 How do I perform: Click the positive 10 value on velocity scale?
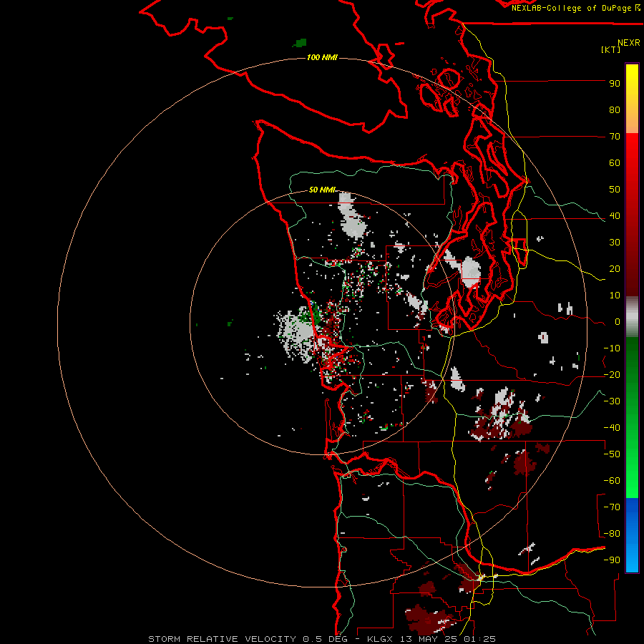[x=615, y=296]
